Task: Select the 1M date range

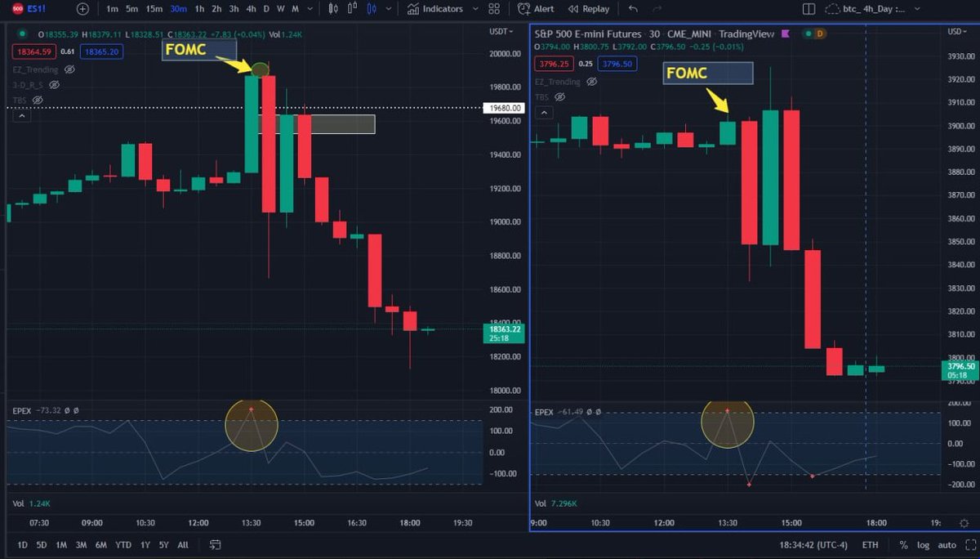Action: 61,544
